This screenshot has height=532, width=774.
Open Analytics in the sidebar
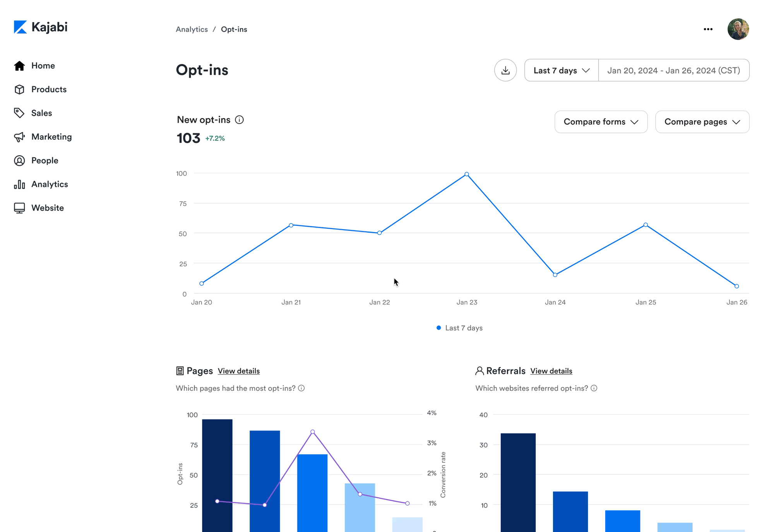(x=50, y=184)
